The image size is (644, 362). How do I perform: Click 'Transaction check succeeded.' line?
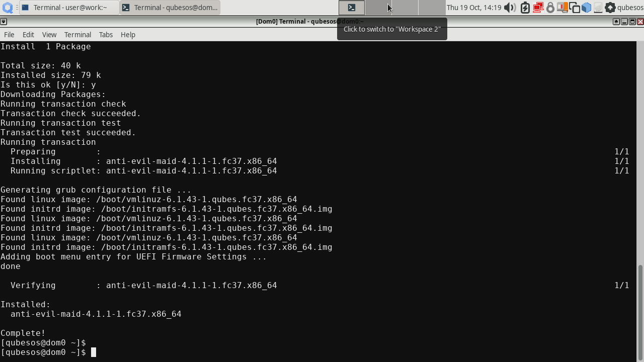[x=71, y=114]
